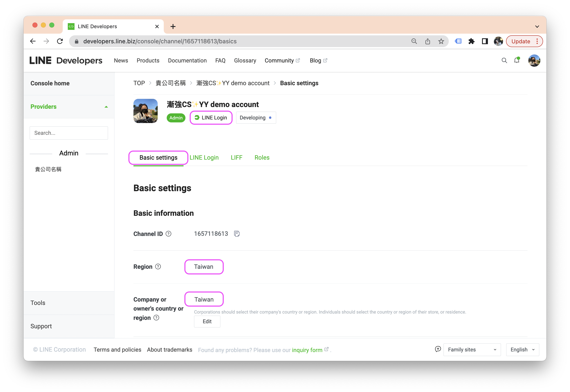Select provider 貴公司名稱 in sidebar
Screen dimensions: 570x392
coord(48,169)
